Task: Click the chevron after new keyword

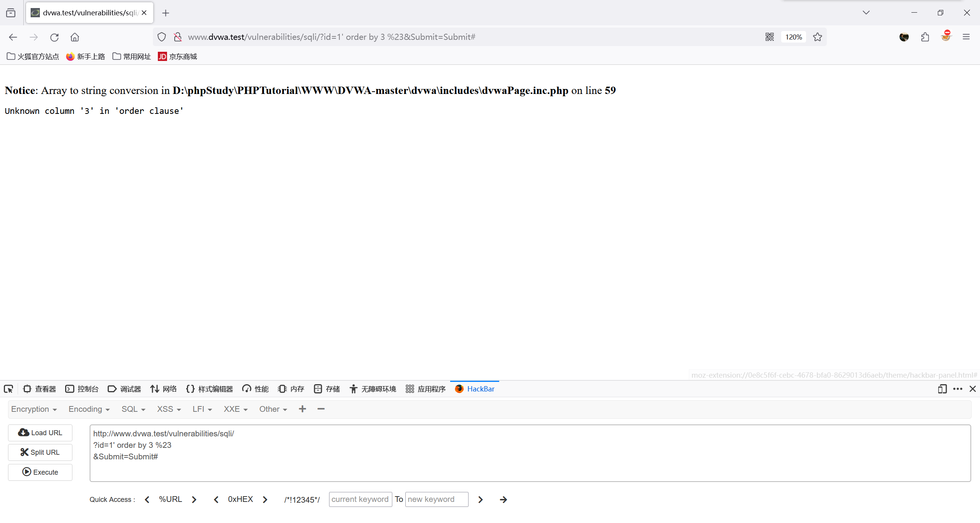Action: click(480, 500)
